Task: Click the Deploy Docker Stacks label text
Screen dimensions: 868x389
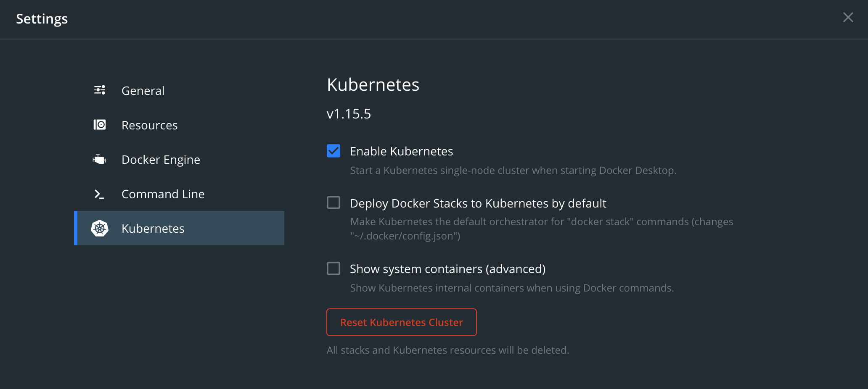Action: click(x=478, y=203)
